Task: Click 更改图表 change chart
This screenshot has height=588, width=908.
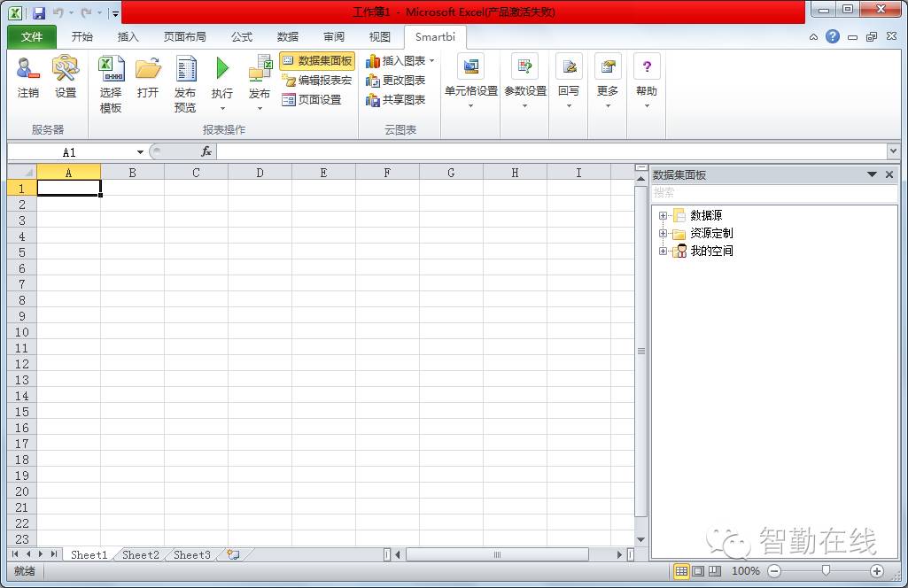Action: pyautogui.click(x=396, y=81)
